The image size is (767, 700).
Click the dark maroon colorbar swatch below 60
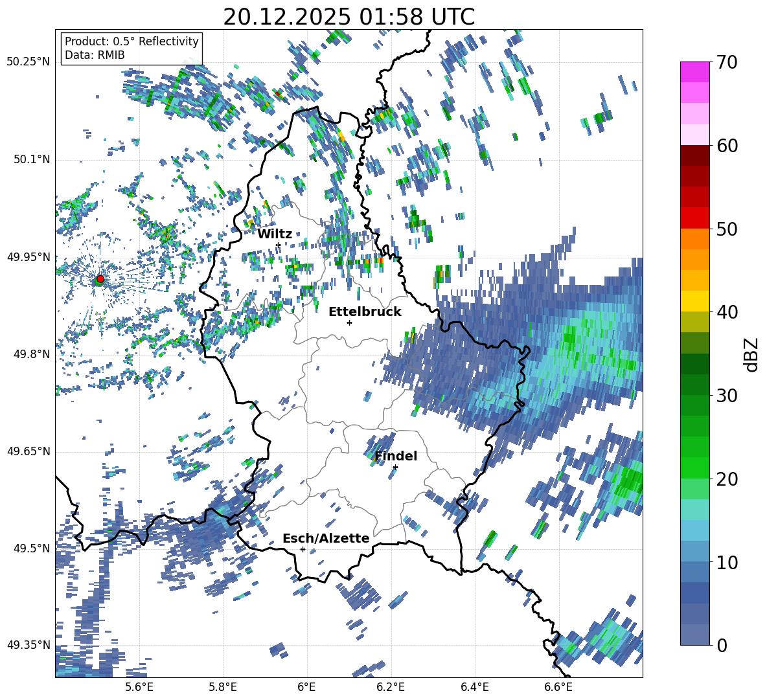(694, 156)
